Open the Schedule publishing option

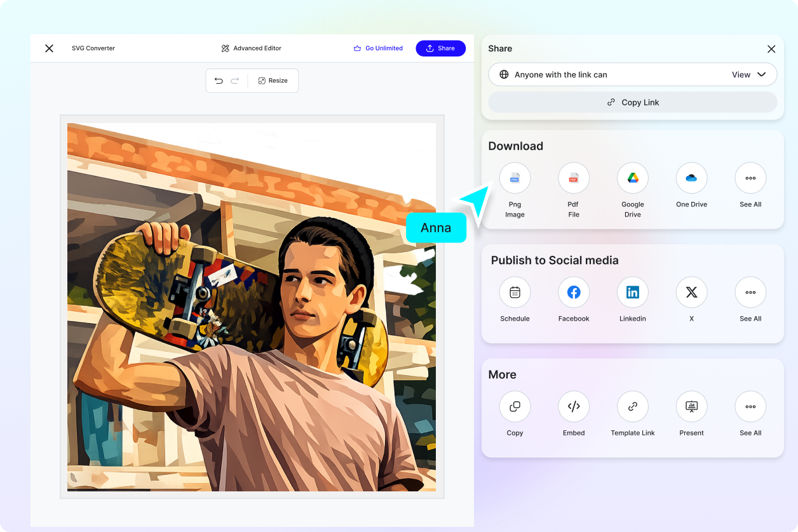515,292
